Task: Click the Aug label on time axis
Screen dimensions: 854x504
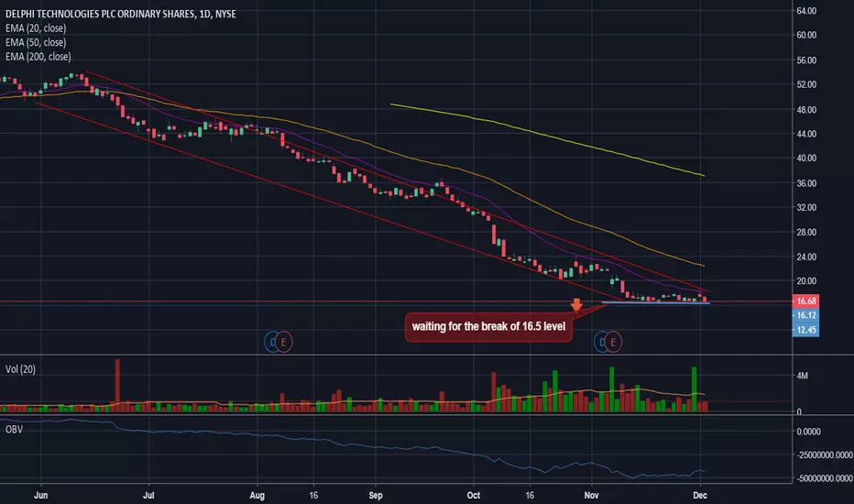Action: (x=257, y=495)
